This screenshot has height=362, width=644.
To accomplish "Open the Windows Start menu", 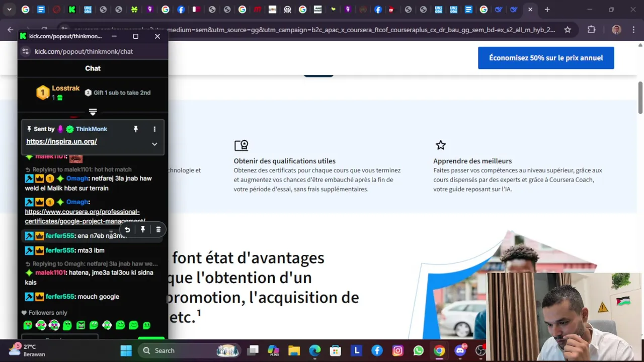I will point(126,350).
